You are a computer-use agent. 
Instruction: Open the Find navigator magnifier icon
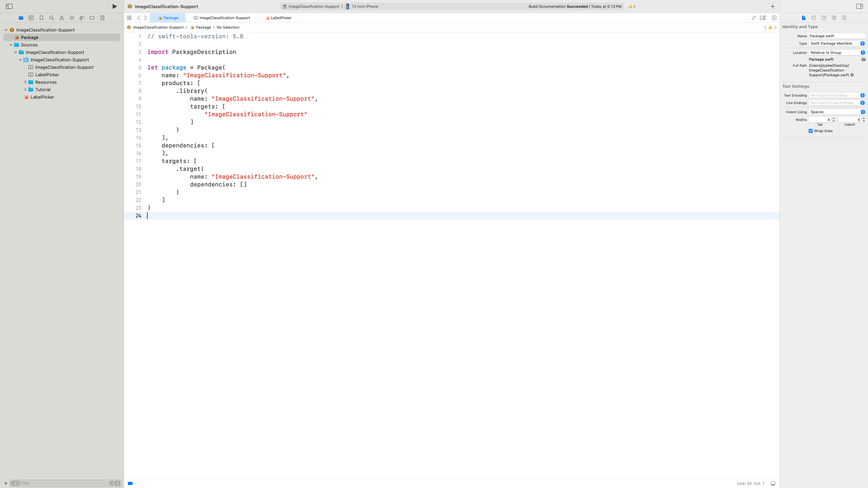[x=52, y=18]
